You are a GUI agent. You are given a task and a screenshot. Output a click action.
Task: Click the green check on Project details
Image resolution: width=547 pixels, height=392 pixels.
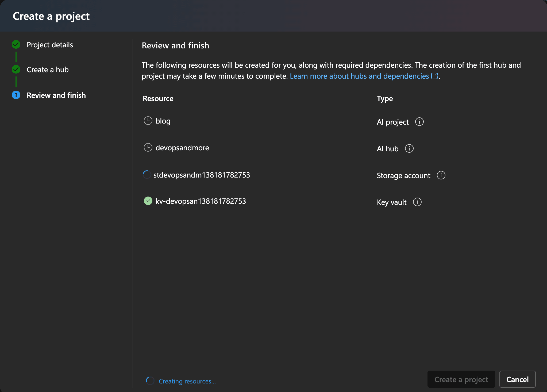tap(16, 45)
